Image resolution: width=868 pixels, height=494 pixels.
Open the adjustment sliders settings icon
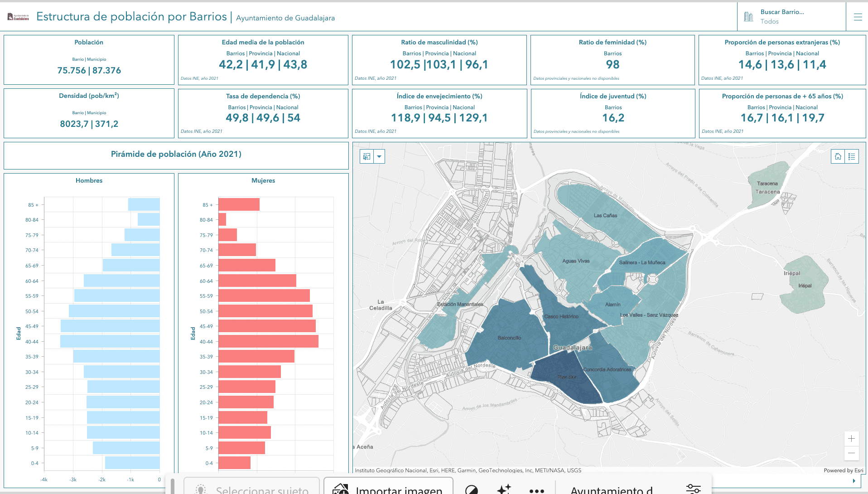coord(693,489)
